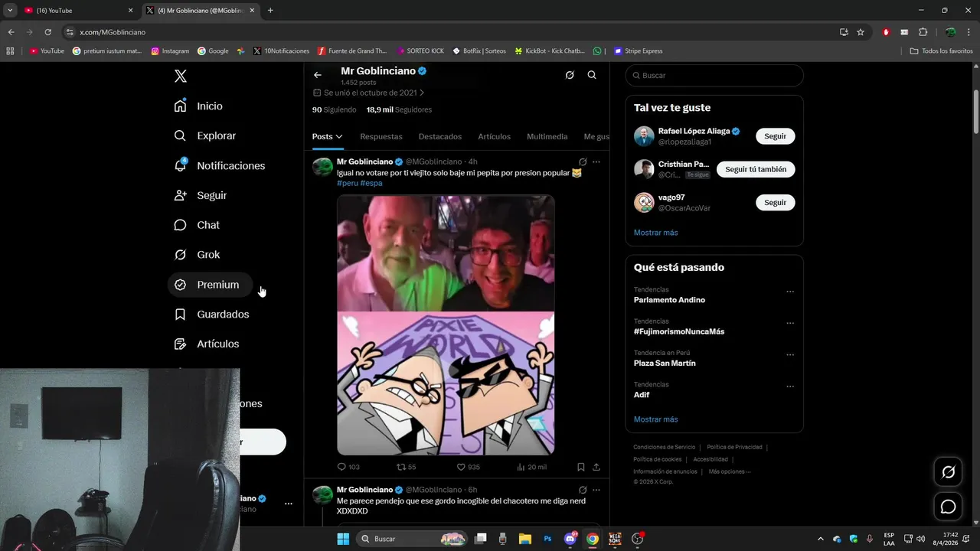Open Chrome extensions puzzle icon
980x551 pixels.
923,32
